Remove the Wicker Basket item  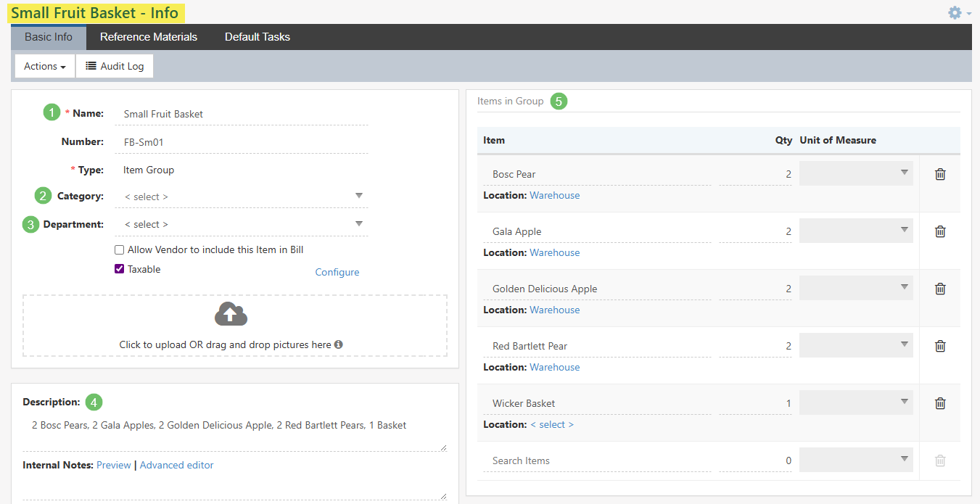(940, 403)
